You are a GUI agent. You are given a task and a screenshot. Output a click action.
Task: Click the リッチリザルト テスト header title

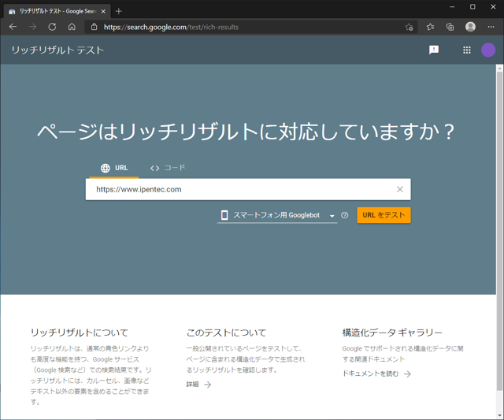click(x=57, y=50)
